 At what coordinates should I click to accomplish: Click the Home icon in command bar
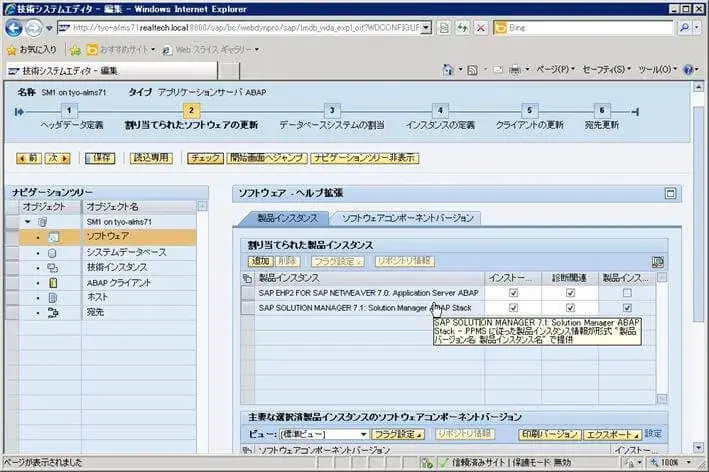point(448,70)
